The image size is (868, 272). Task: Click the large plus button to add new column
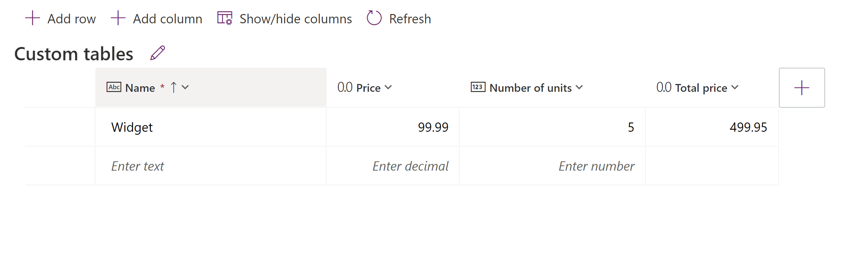(x=801, y=88)
